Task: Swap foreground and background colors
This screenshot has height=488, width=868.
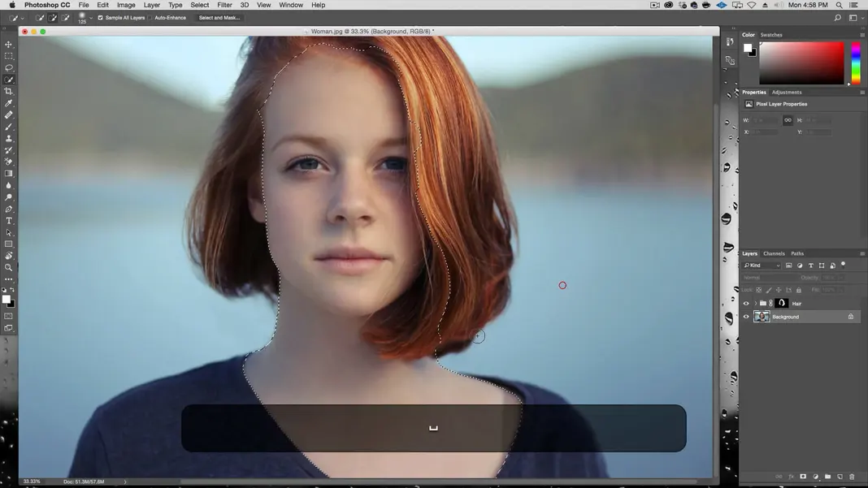Action: (12, 289)
